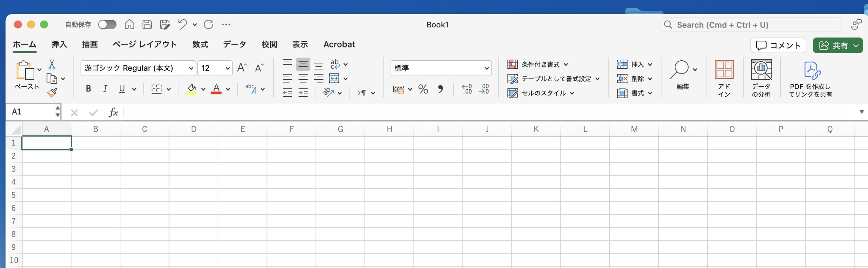Open the Home icon in title bar
Image resolution: width=868 pixels, height=268 pixels.
129,24
